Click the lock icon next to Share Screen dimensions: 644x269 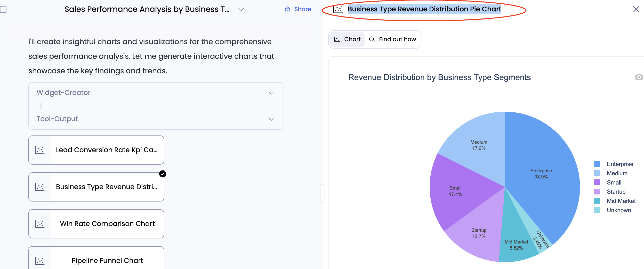pyautogui.click(x=288, y=9)
